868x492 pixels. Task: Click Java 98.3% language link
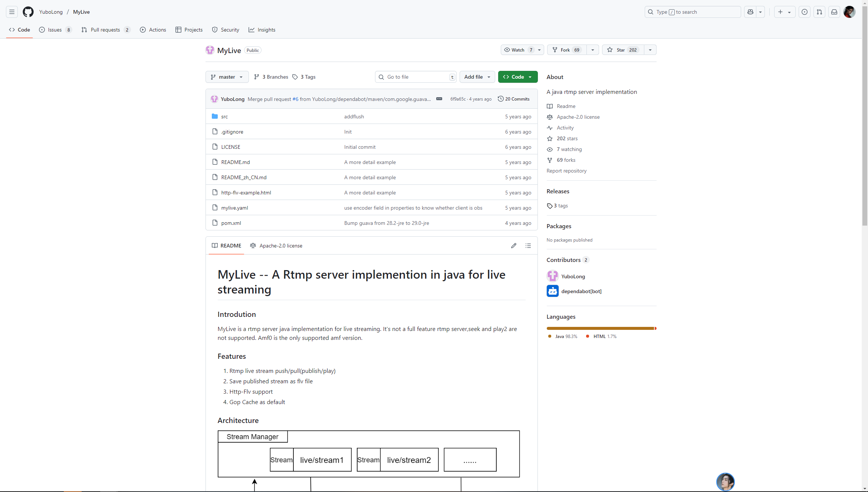tap(563, 336)
